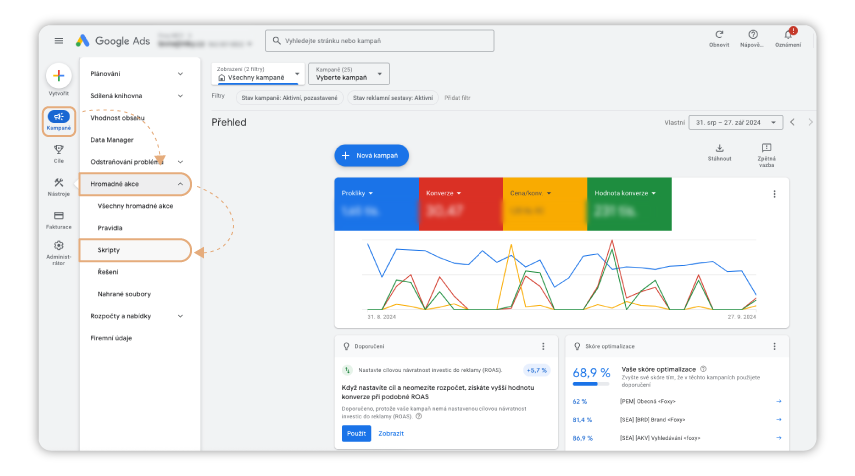Open Vhodnost obsahu menu item
This screenshot has height=476, width=855.
click(x=117, y=118)
